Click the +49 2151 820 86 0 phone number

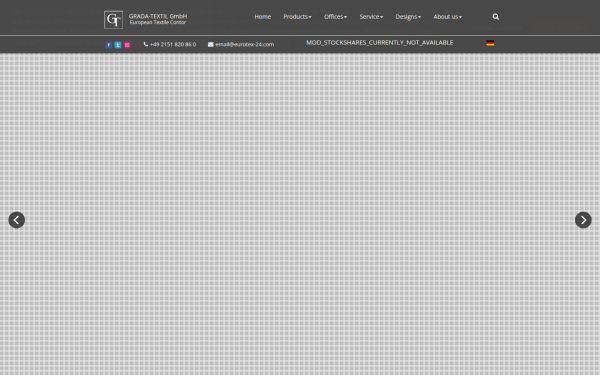tap(173, 44)
